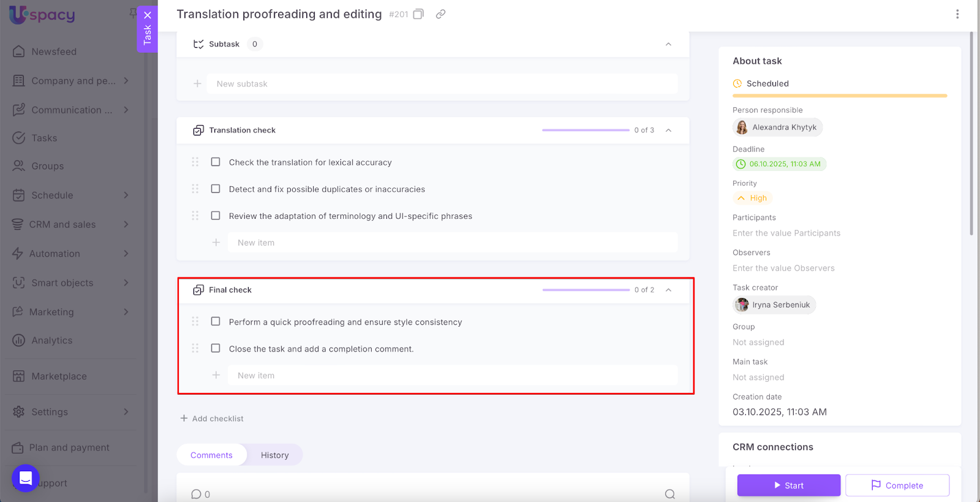
Task: Click the Complete button
Action: [897, 485]
